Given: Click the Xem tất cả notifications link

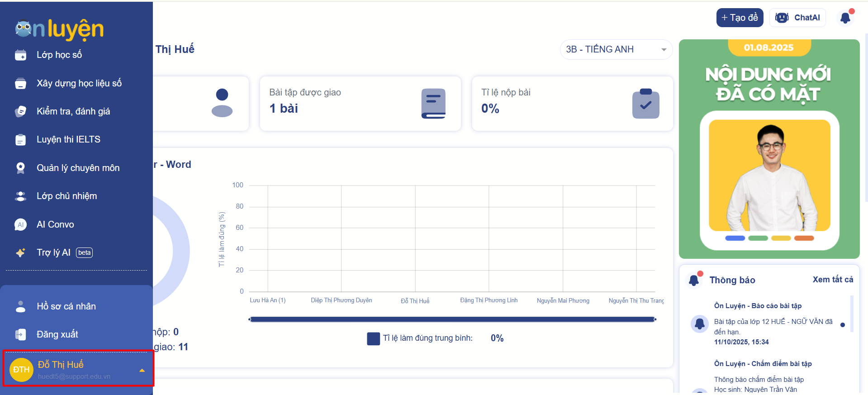Looking at the screenshot, I should [833, 280].
